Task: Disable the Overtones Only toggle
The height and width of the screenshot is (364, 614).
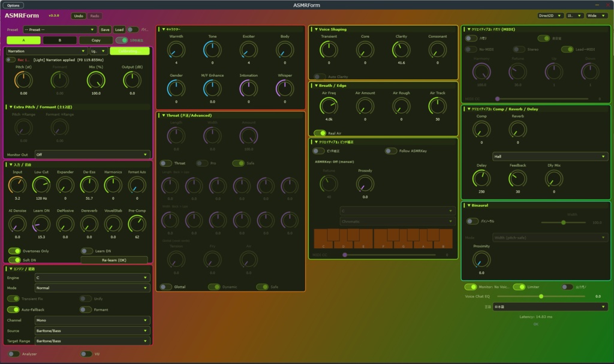Action: pyautogui.click(x=14, y=251)
